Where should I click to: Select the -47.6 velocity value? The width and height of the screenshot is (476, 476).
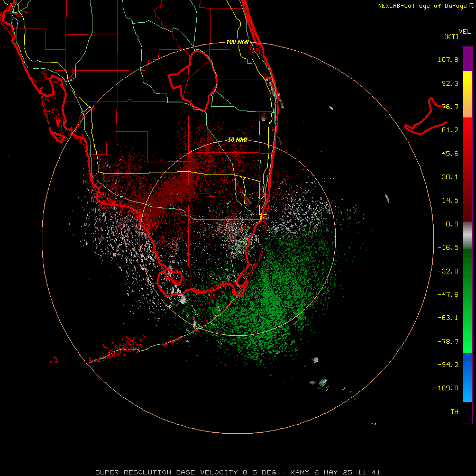(448, 295)
